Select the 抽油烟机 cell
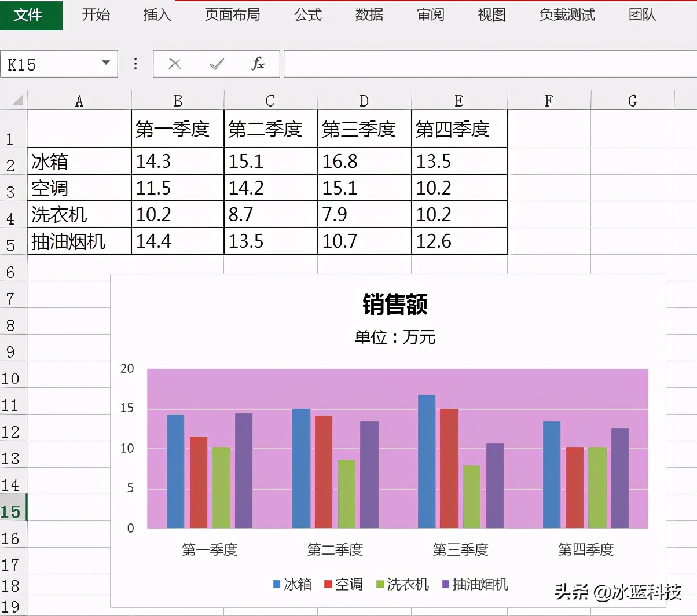Screen dimensions: 697x616 click(79, 241)
